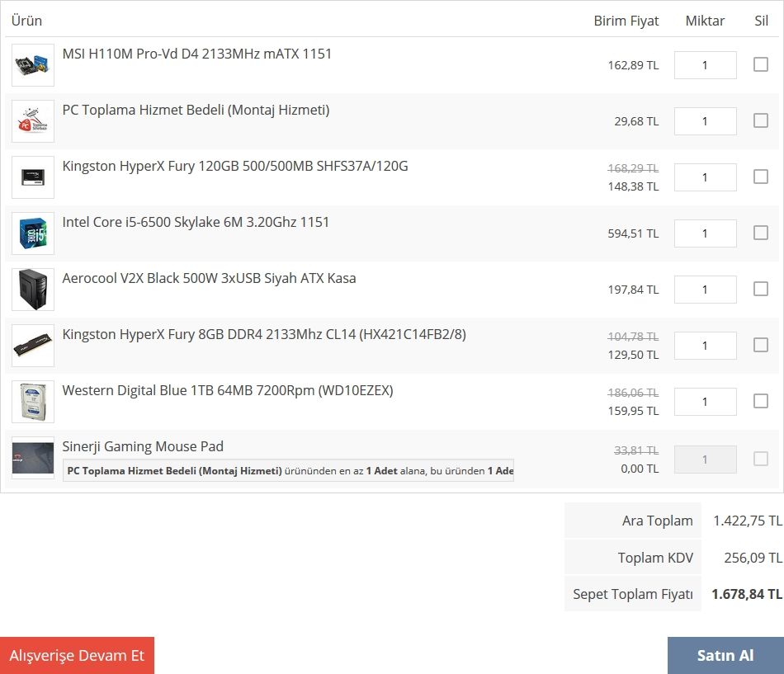Click the 159,95 TL price
784x674 pixels.
pos(633,411)
